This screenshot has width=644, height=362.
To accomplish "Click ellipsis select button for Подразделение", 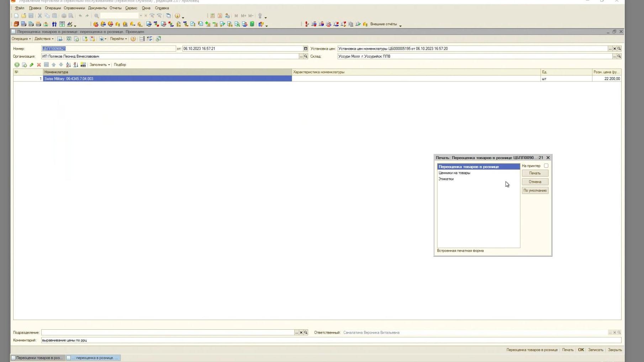I will [296, 332].
